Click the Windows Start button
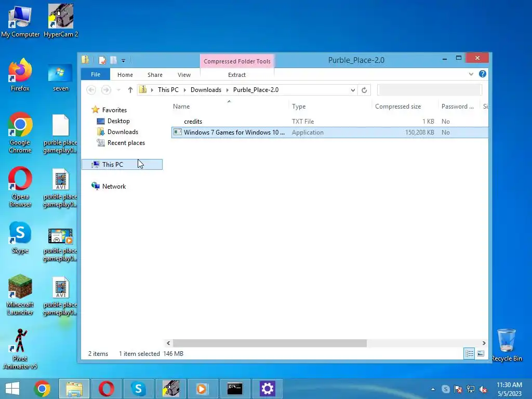 click(12, 389)
